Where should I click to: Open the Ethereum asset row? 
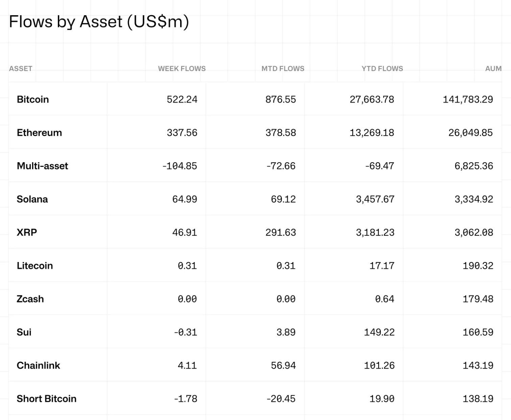click(x=39, y=133)
